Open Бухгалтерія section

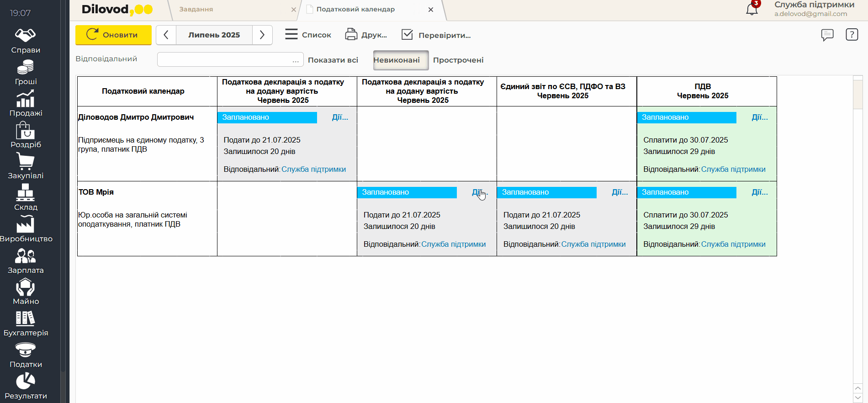point(26,323)
